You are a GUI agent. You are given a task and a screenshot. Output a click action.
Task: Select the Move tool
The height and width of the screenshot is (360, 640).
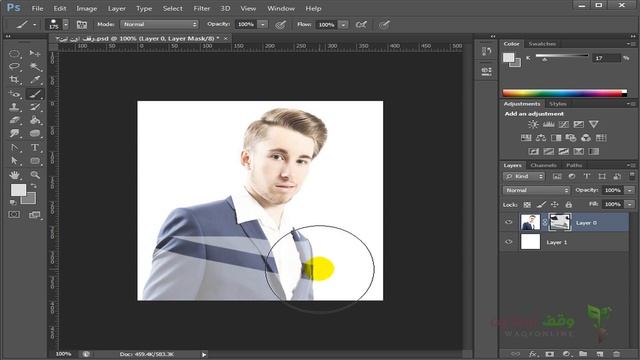point(35,53)
